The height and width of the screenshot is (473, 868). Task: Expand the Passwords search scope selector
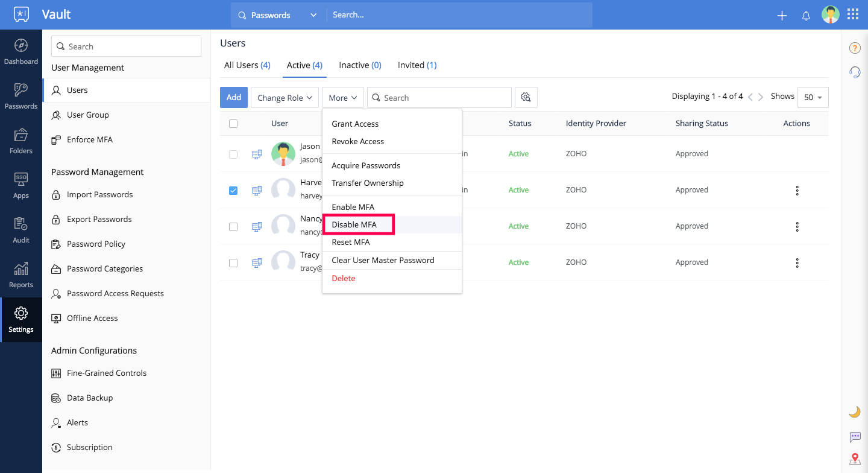313,15
